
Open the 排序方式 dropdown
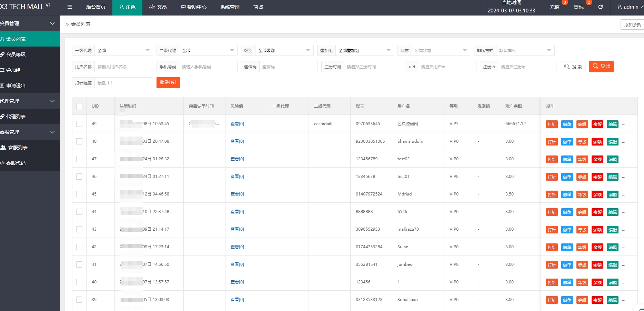point(525,50)
